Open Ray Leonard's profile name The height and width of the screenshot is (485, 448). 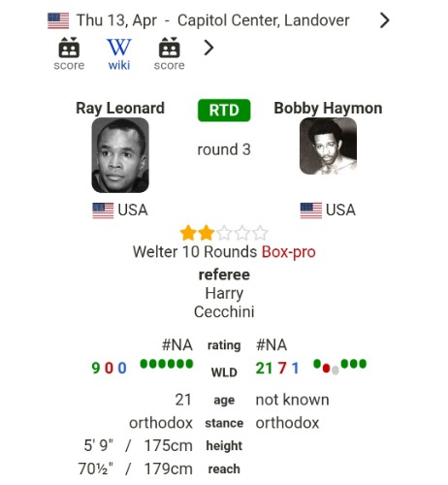click(120, 108)
